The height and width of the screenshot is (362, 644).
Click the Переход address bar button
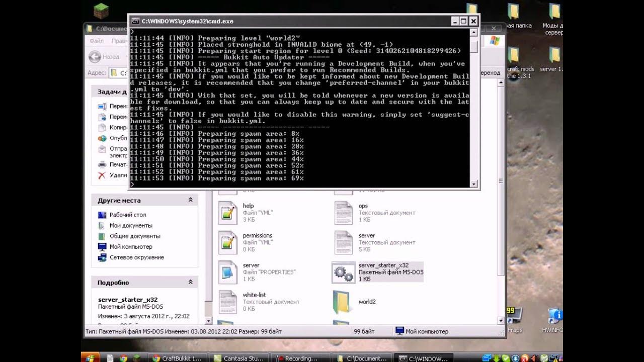coord(491,73)
